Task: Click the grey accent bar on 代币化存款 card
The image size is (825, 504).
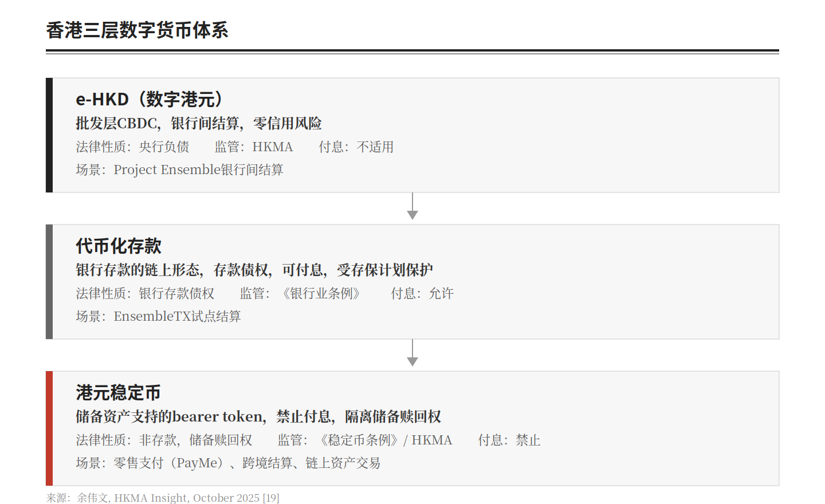Action: (x=49, y=282)
